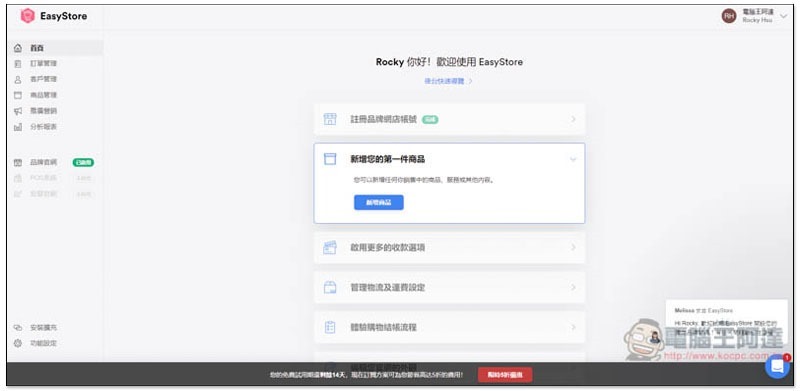Image resolution: width=800 pixels, height=391 pixels.
Task: Click the social commerce channel icon
Action: tap(18, 194)
